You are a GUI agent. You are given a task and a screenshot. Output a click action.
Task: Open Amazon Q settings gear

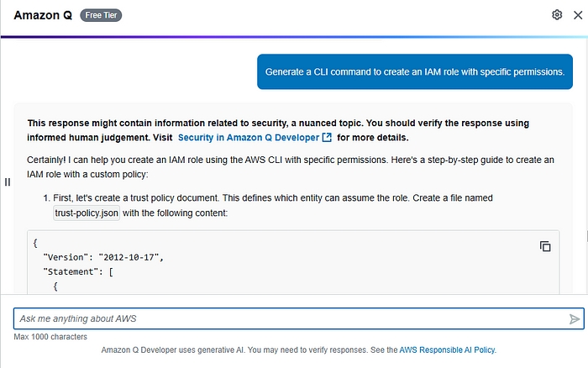(556, 15)
